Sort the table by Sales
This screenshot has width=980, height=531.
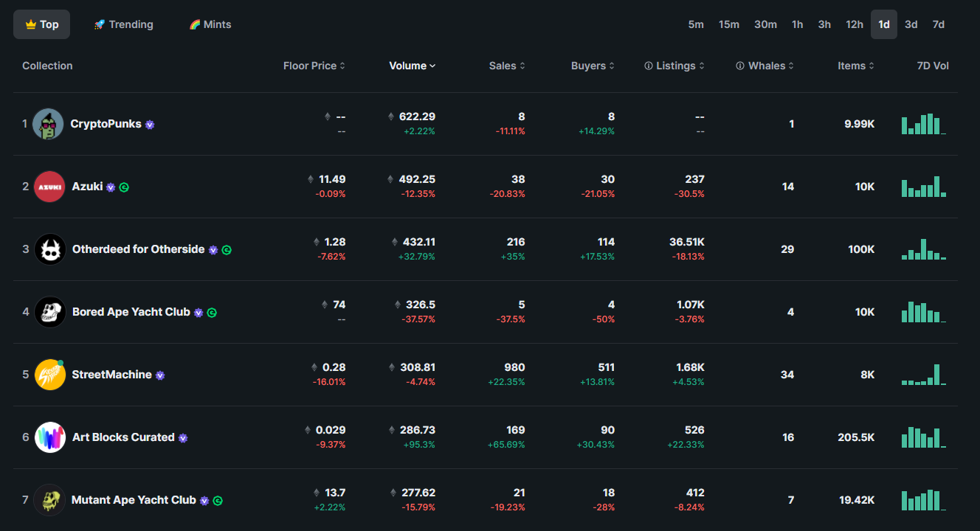pos(507,66)
